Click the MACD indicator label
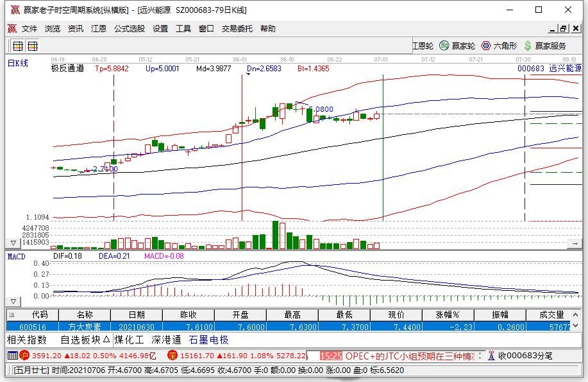The height and width of the screenshot is (382, 588). 17,257
